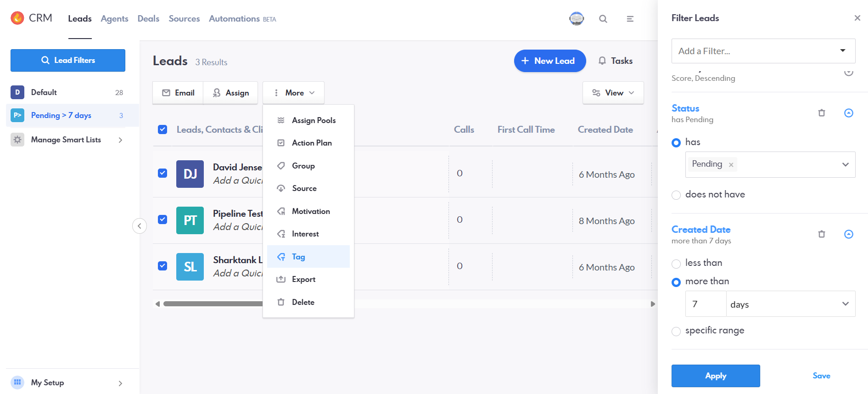Click the search magnifier icon in header
Image resolution: width=868 pixels, height=394 pixels.
pyautogui.click(x=603, y=19)
